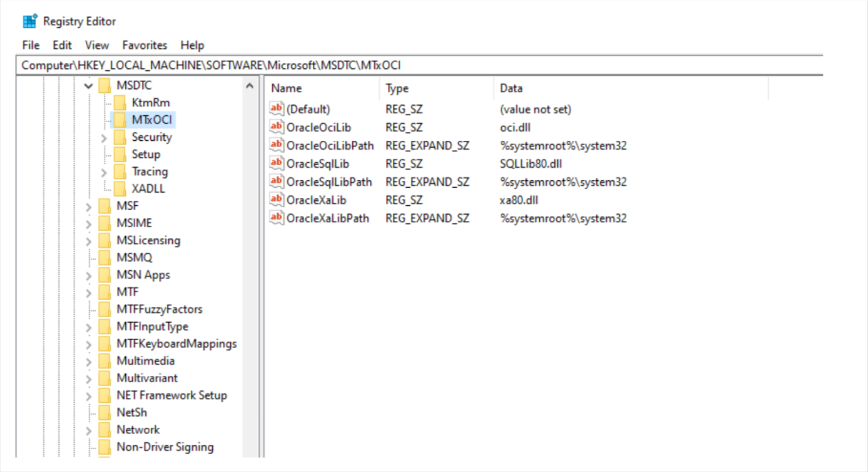Click the Registry Editor app icon in title bar

pos(30,21)
